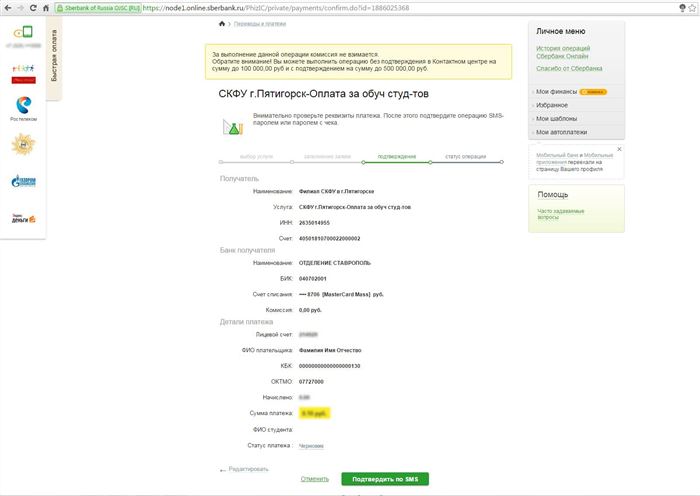This screenshot has width=700, height=496.
Task: Click the browser back arrow
Action: 8,8
